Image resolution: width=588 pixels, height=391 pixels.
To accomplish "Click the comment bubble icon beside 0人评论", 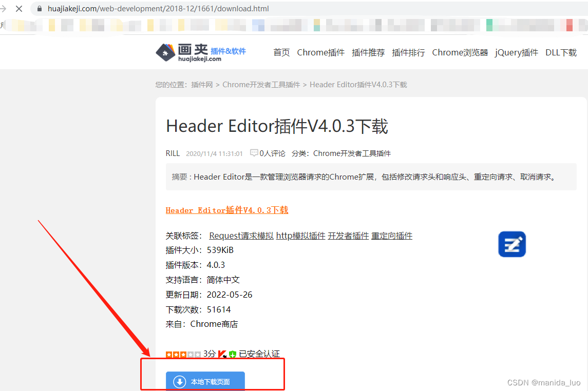I will point(254,152).
